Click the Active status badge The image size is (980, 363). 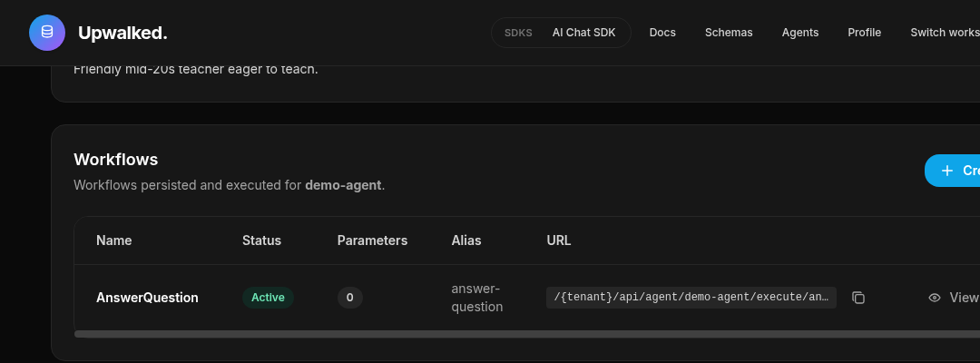pos(268,298)
